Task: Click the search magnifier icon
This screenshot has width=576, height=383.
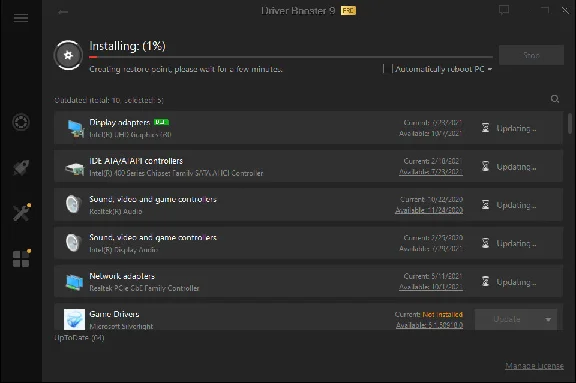Action: (x=555, y=99)
